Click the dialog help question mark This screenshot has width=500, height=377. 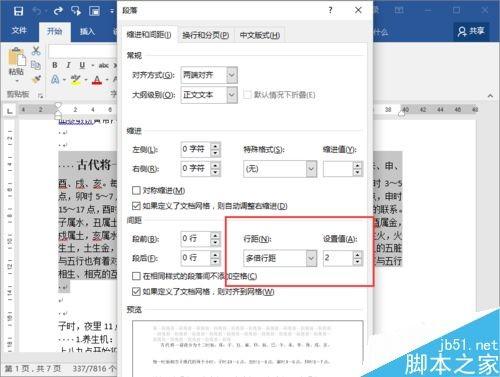pos(330,10)
